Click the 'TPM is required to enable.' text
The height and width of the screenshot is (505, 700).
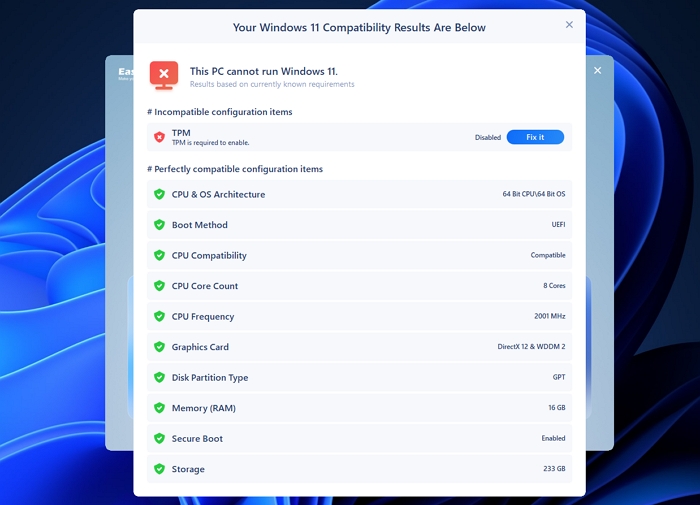click(211, 143)
